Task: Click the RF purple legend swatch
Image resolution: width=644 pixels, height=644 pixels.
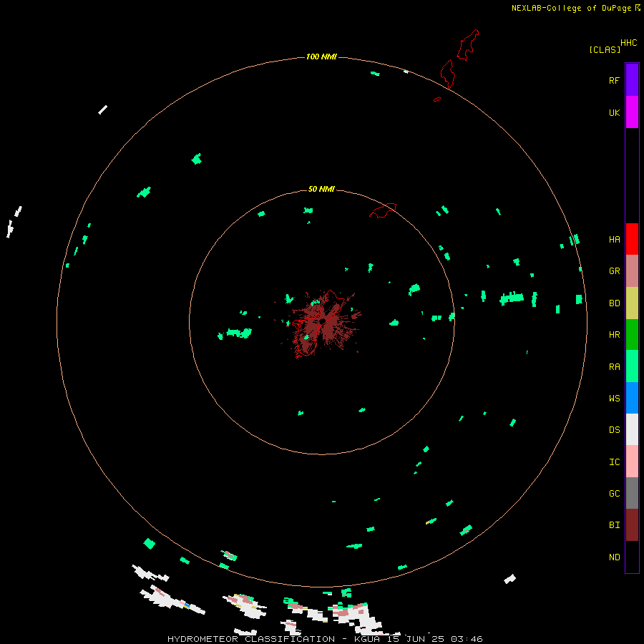Action: 632,80
